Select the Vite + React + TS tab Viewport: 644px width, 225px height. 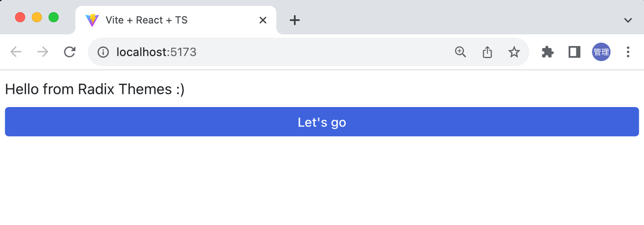pyautogui.click(x=161, y=20)
